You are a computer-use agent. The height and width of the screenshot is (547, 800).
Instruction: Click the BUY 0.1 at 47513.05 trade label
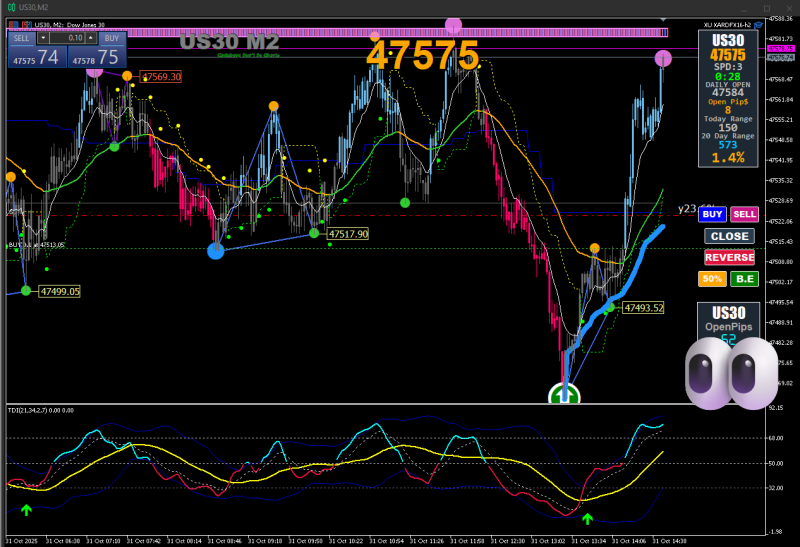(36, 245)
